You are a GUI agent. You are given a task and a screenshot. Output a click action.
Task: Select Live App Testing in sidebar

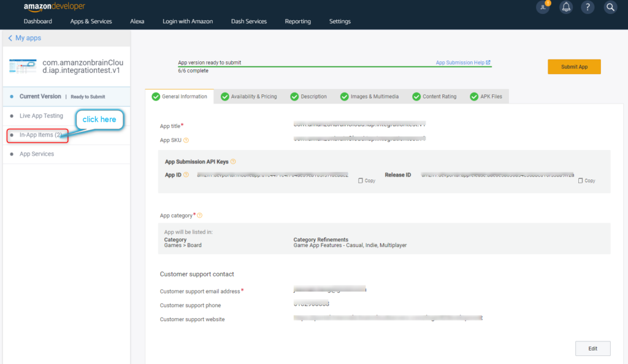click(66, 116)
